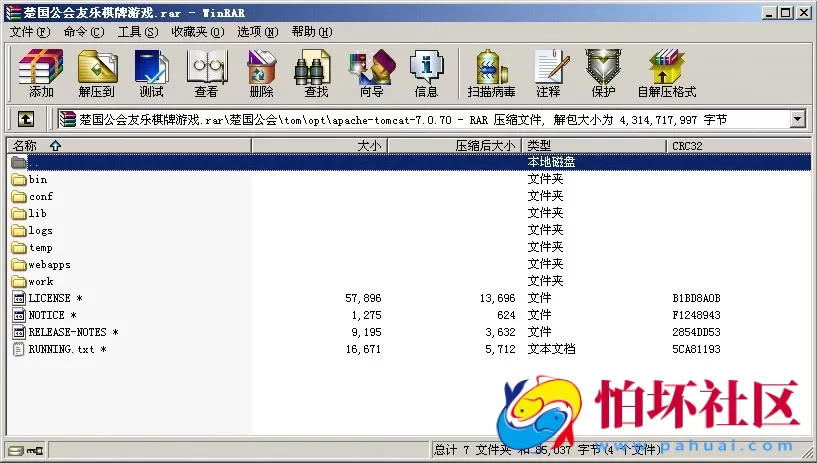Open the 选项(N) menu
The image size is (817, 463).
[258, 32]
